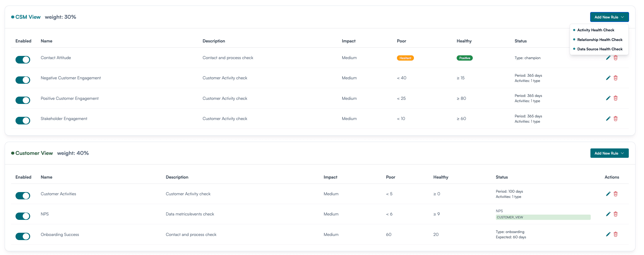Disable the Customer Activities toggle
The width and height of the screenshot is (644, 255).
tap(23, 196)
